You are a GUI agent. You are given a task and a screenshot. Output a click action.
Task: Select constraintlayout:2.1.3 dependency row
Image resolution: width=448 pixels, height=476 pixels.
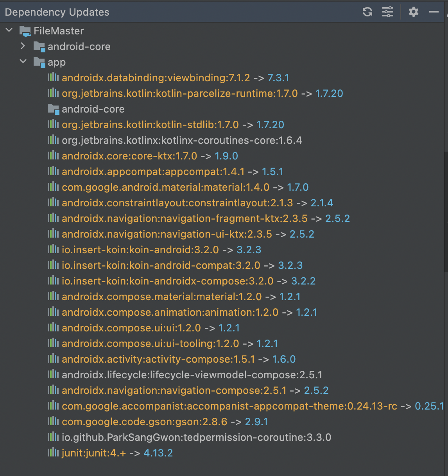[197, 203]
